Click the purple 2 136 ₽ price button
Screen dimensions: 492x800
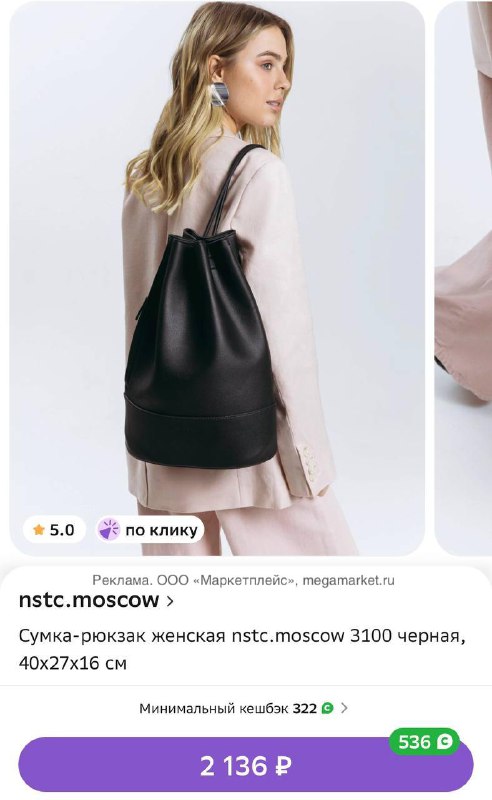[x=246, y=765]
